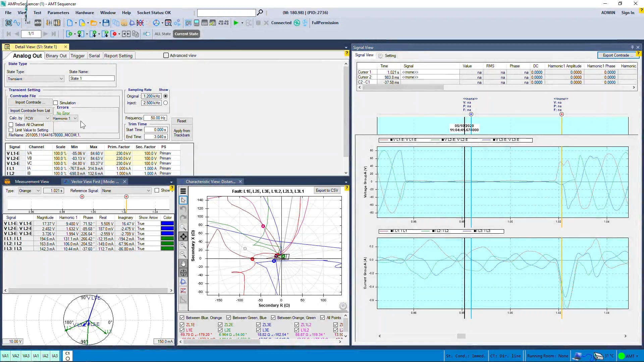Image resolution: width=644 pixels, height=362 pixels.
Task: Click the calculator toolbar icon
Action: (x=197, y=23)
